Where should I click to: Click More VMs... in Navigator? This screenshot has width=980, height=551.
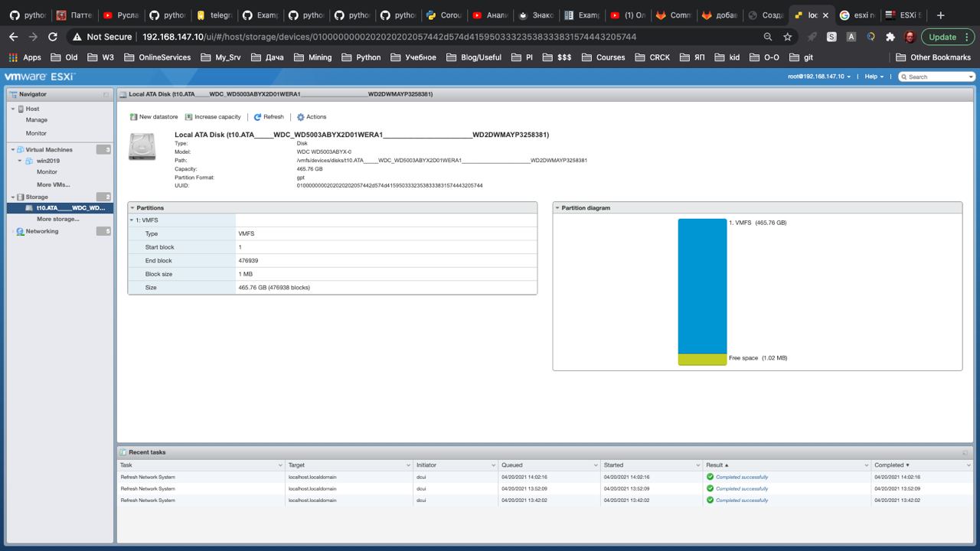click(x=53, y=184)
